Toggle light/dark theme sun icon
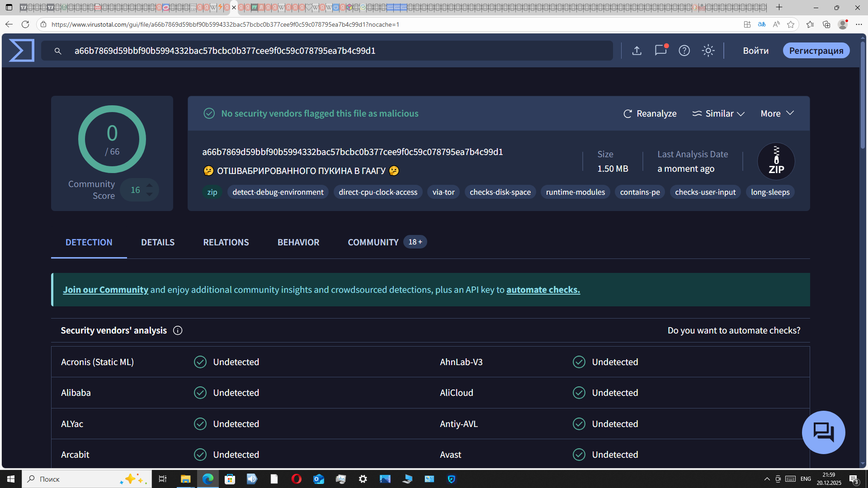 pyautogui.click(x=708, y=51)
